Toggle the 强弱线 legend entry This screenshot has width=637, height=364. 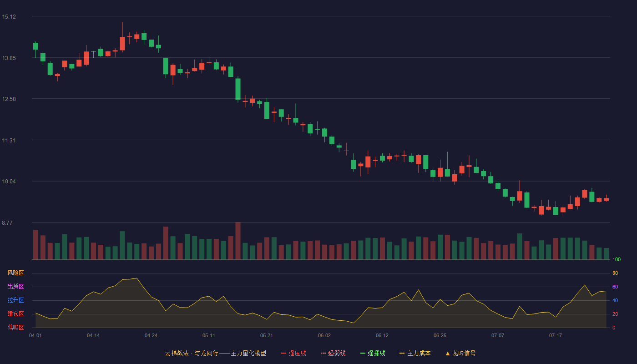coord(333,353)
